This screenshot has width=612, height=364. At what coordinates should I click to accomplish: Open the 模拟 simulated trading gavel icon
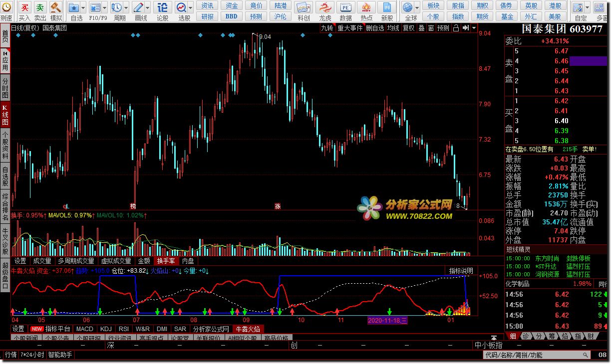click(56, 7)
